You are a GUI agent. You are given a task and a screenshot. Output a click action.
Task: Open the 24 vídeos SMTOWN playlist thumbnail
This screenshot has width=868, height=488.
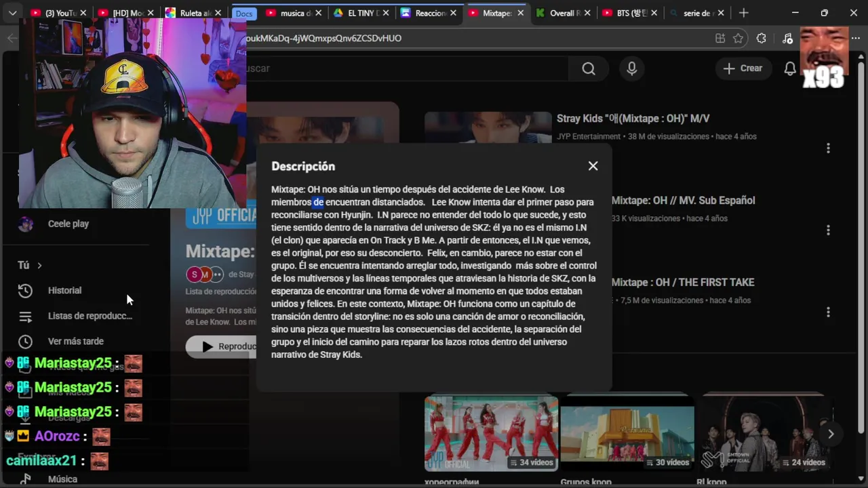(x=764, y=433)
